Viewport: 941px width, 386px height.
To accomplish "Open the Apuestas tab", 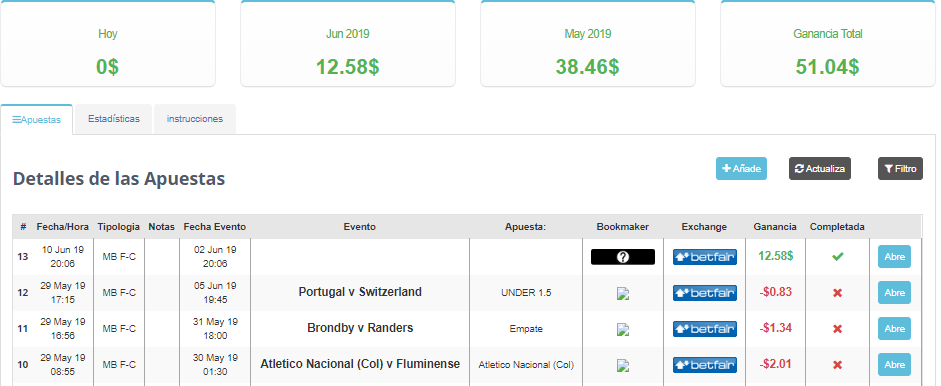I will pyautogui.click(x=37, y=119).
